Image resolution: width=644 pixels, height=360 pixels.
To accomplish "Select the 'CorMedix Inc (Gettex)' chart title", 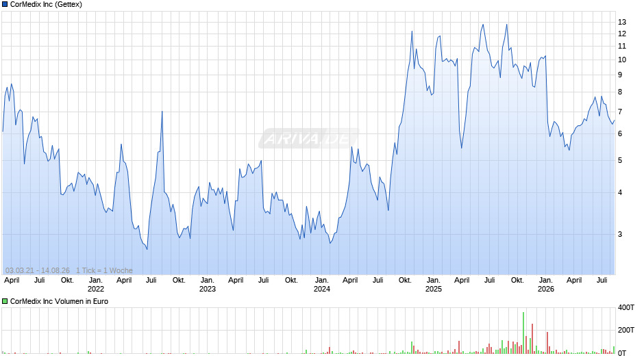I will point(46,5).
